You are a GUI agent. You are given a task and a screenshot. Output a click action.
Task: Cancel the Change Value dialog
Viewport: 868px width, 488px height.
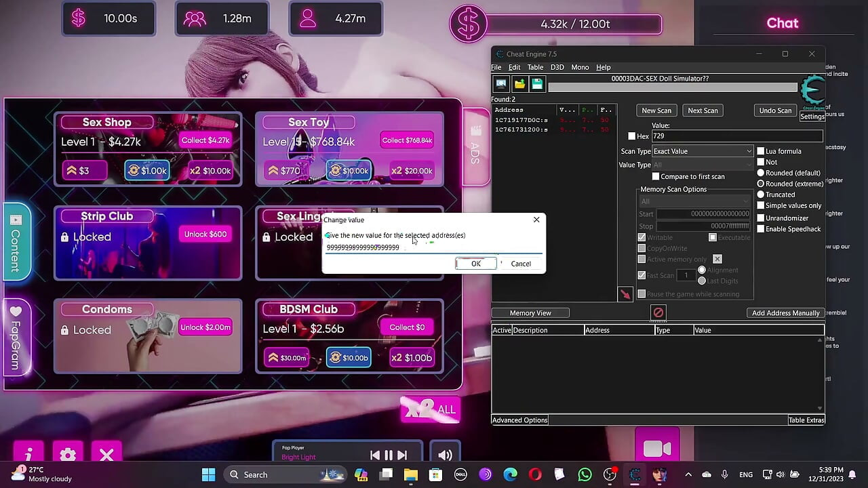coord(521,264)
